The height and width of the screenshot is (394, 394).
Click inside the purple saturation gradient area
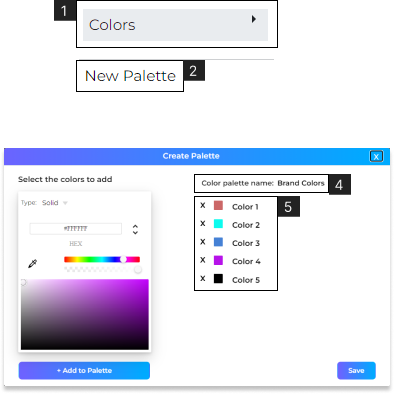click(85, 314)
